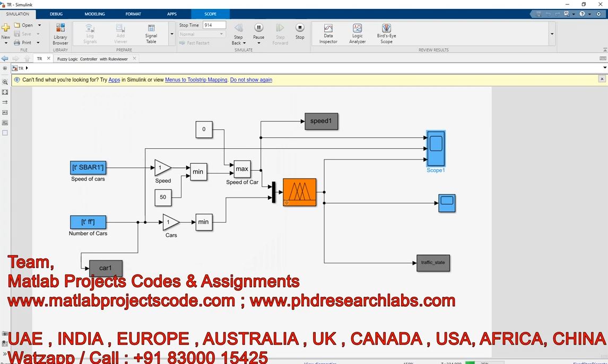
Task: Pause the running simulation
Action: (258, 28)
